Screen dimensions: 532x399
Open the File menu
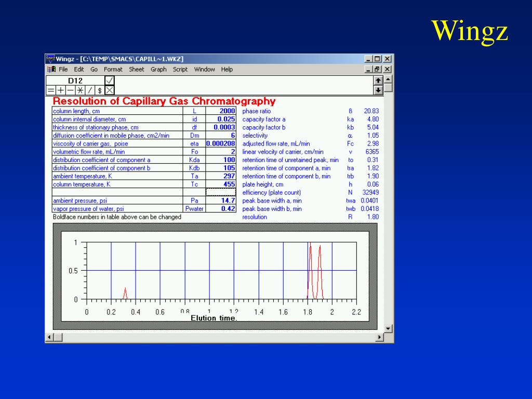click(63, 69)
